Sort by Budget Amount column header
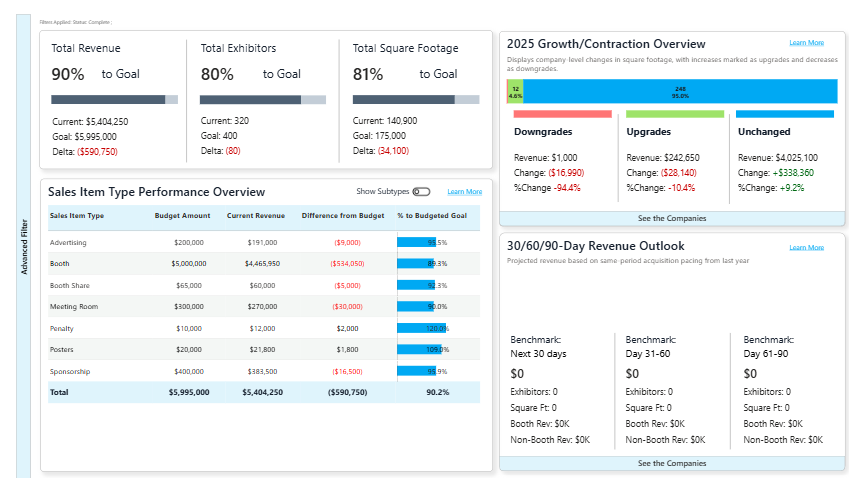866x490 pixels. pos(182,216)
